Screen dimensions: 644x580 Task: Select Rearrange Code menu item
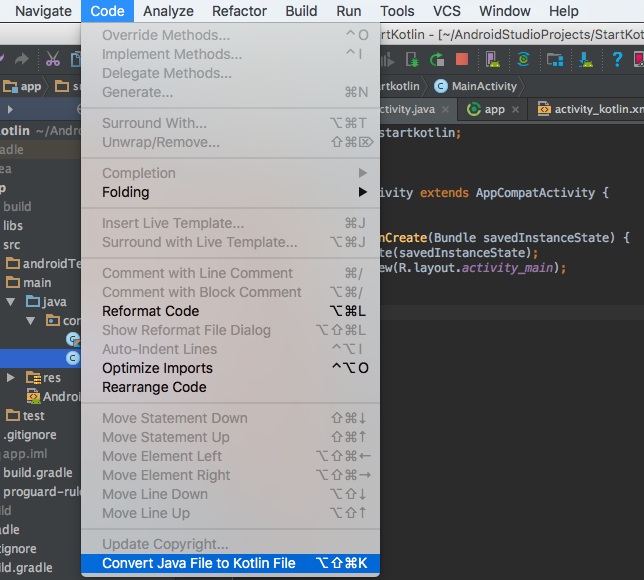point(230,387)
